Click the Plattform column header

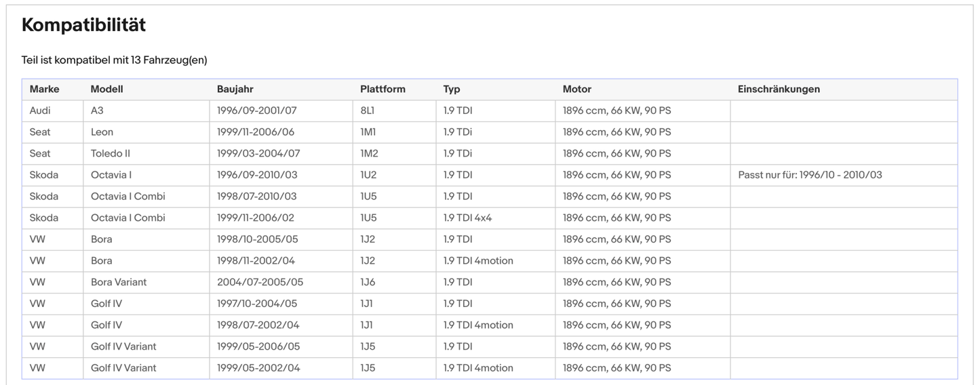point(383,89)
